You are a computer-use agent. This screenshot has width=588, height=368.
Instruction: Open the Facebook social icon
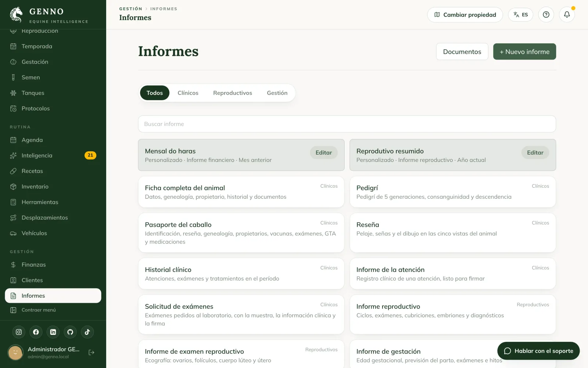(36, 332)
